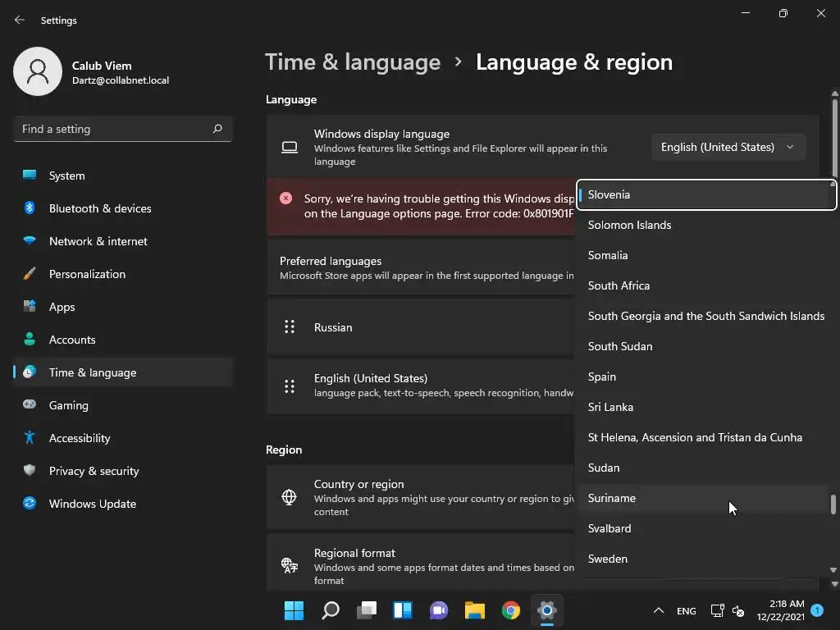The image size is (840, 630).
Task: Click the globe icon for Country or region
Action: 290,497
